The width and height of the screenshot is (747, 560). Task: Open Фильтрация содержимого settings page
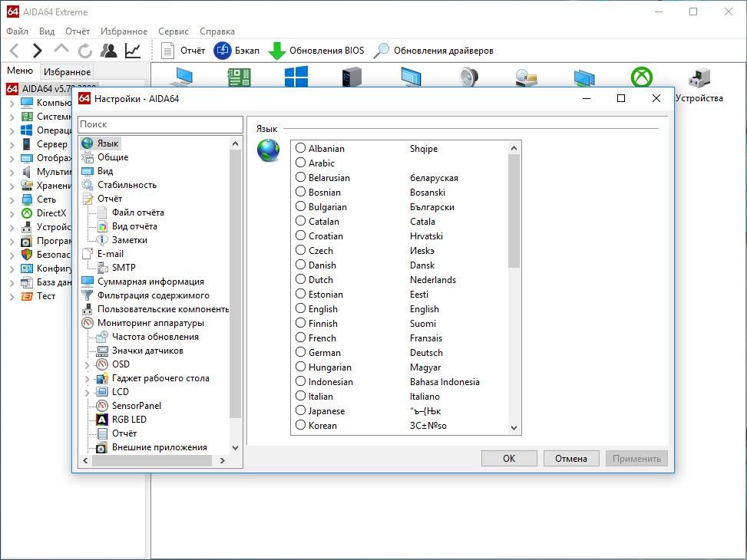154,295
